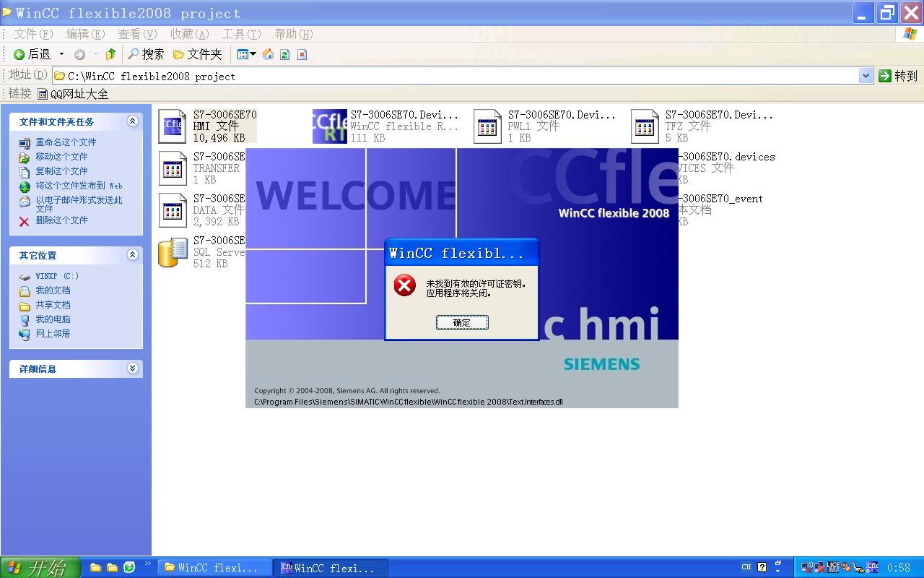The height and width of the screenshot is (578, 924).
Task: Open the 收藏(A) menu
Action: click(x=189, y=34)
